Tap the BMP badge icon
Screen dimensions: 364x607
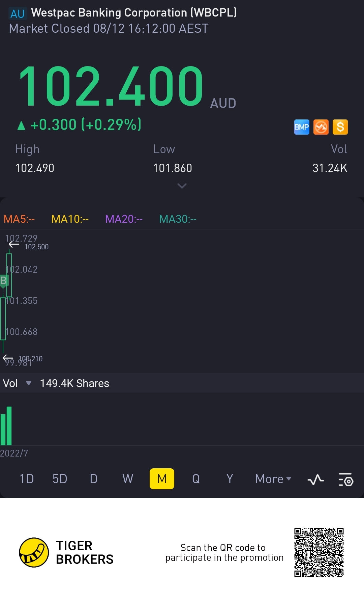pyautogui.click(x=302, y=127)
